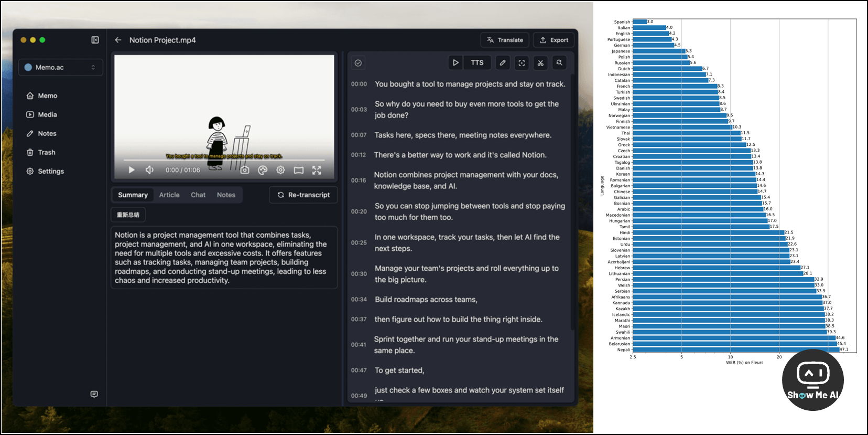The image size is (868, 435).
Task: Edit the transcript with the pencil icon
Action: click(x=503, y=63)
